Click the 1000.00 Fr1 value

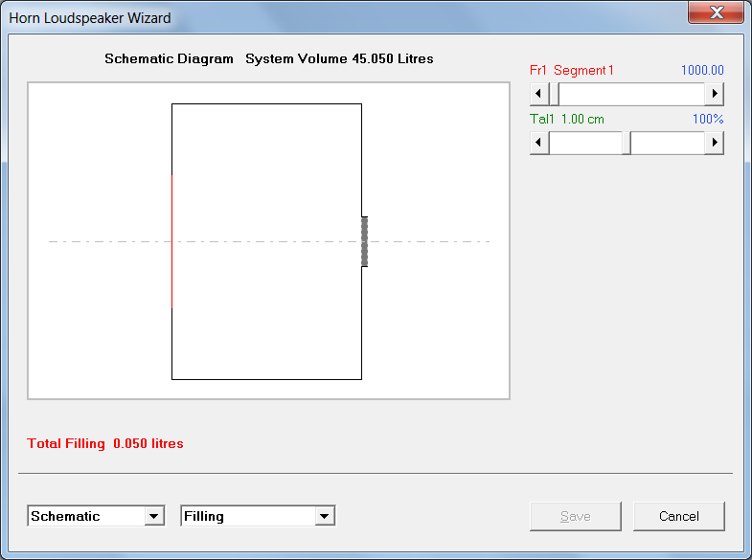(702, 70)
